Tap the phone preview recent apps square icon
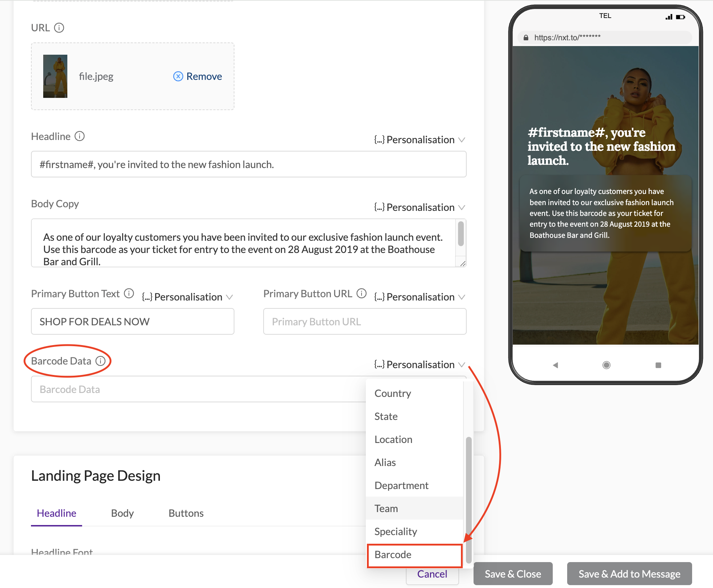The height and width of the screenshot is (588, 713). click(658, 365)
